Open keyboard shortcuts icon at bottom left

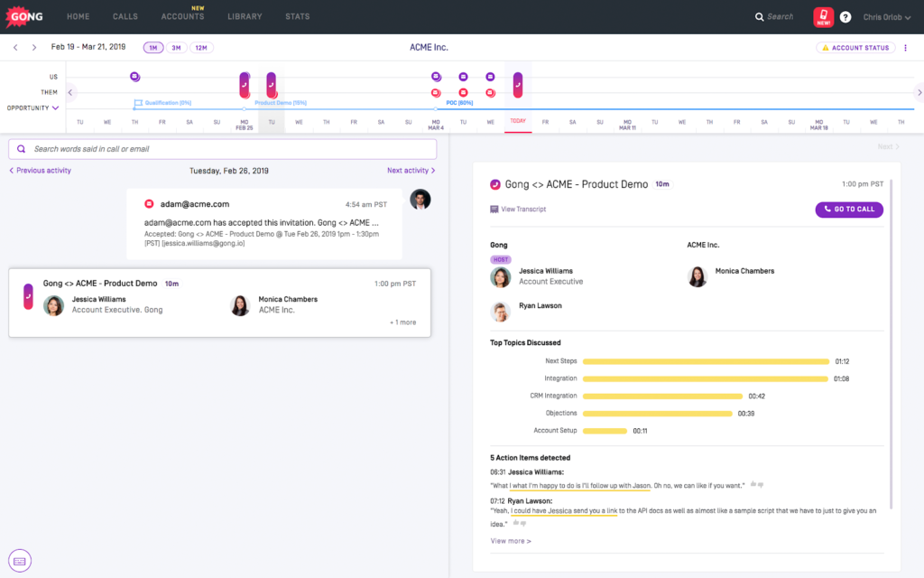tap(20, 561)
